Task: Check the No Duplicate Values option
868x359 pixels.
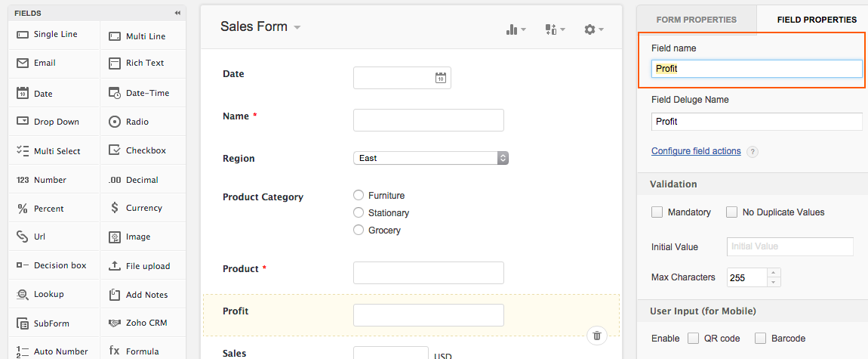Action: 732,212
